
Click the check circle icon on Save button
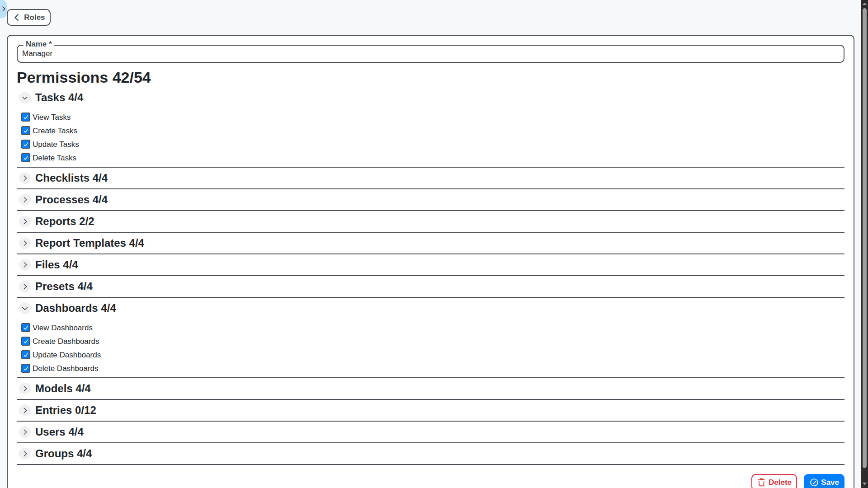coord(814,482)
